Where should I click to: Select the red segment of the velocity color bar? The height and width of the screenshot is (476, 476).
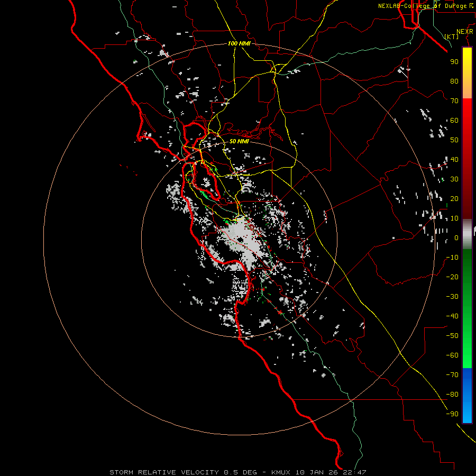467,159
